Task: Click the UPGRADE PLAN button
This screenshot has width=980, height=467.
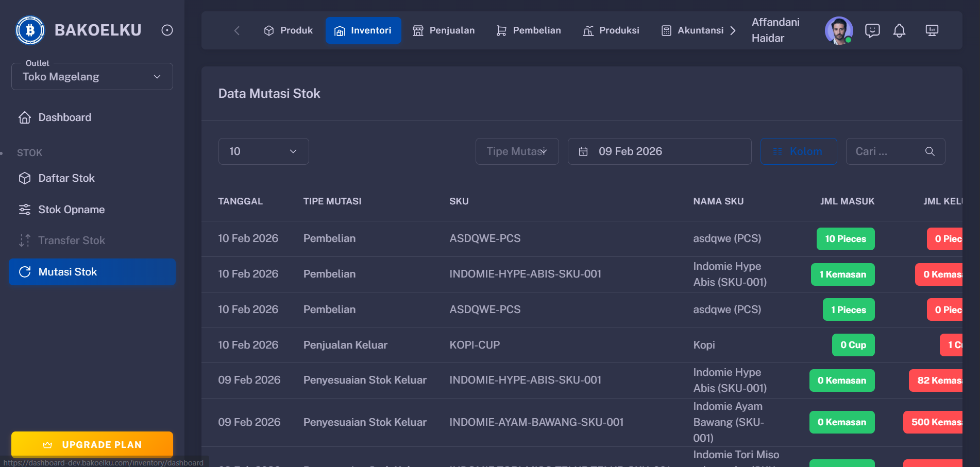Action: pos(92,444)
